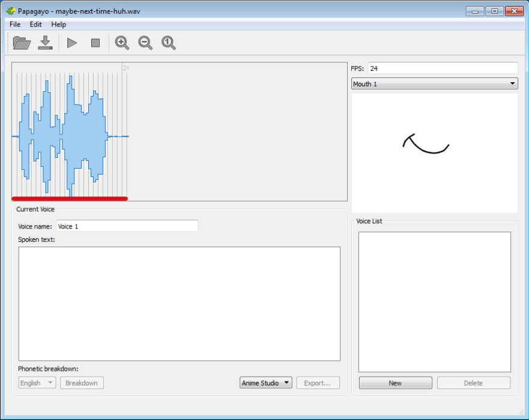Play the maybe-next-time-huh.wav audio

click(71, 43)
